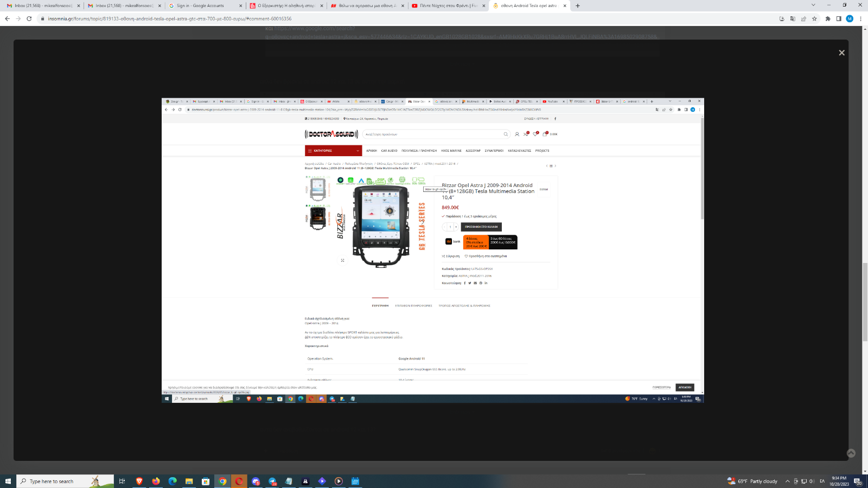Open the calendar app taskbar icon
Screen dimensions: 868x488
click(x=355, y=481)
